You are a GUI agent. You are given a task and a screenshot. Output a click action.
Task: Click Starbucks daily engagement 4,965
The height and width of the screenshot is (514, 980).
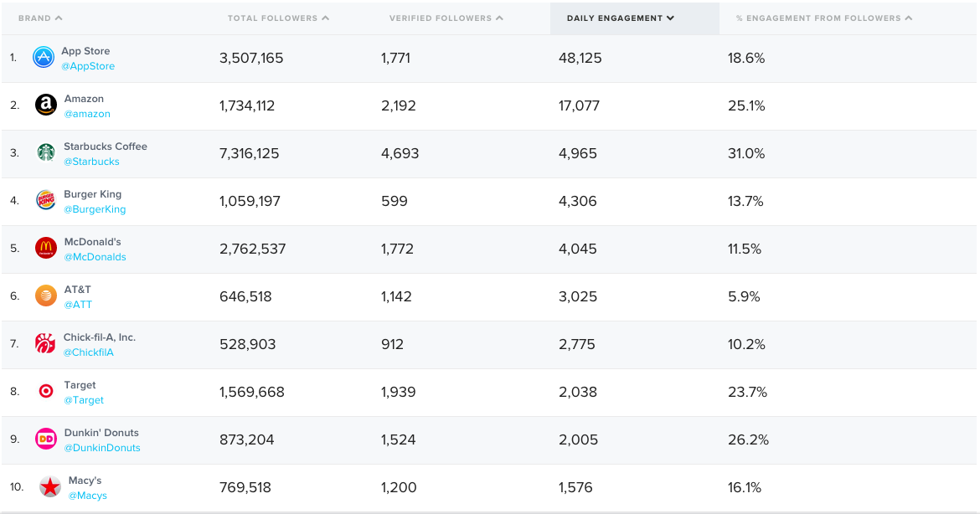(577, 153)
